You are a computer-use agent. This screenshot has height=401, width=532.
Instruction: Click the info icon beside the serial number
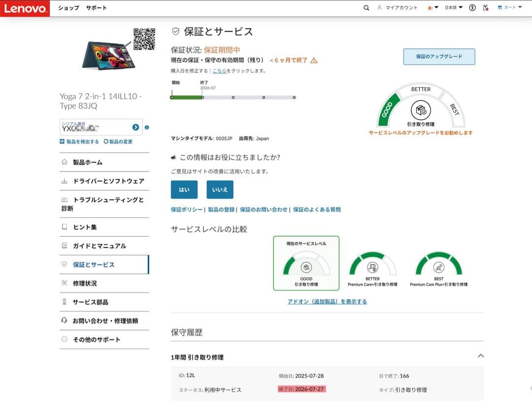tap(147, 127)
